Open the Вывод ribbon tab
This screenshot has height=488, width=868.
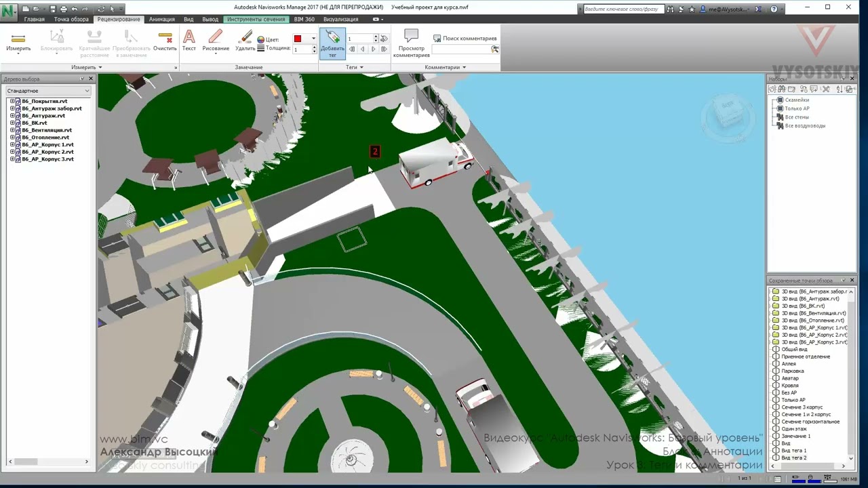point(210,20)
